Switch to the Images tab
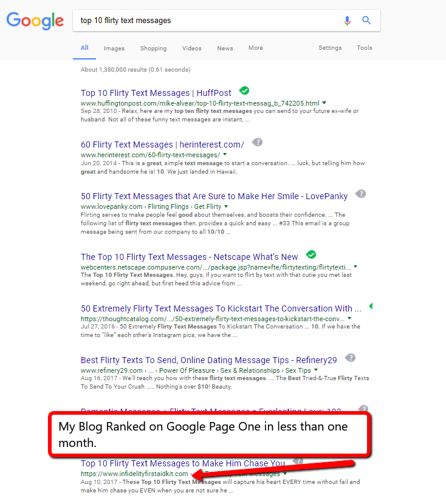The height and width of the screenshot is (504, 446). (114, 49)
